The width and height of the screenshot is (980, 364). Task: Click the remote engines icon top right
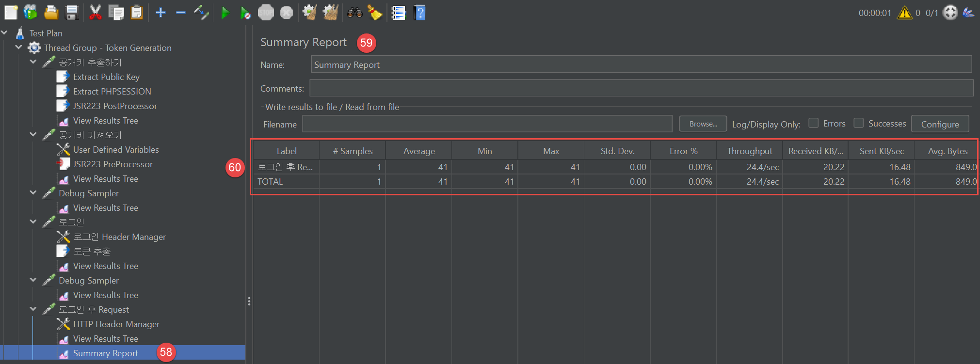[950, 13]
